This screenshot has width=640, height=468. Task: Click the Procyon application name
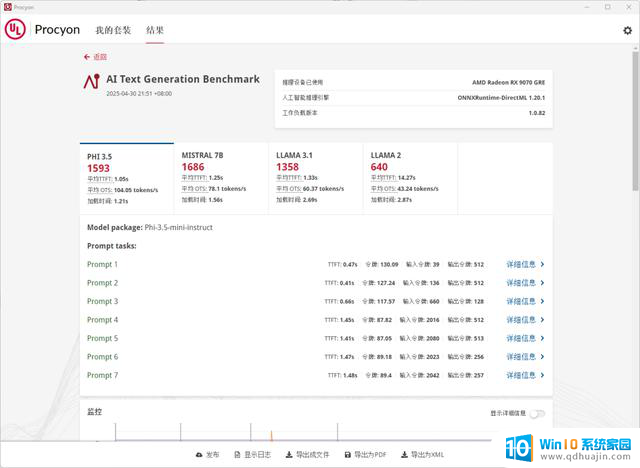pos(57,29)
